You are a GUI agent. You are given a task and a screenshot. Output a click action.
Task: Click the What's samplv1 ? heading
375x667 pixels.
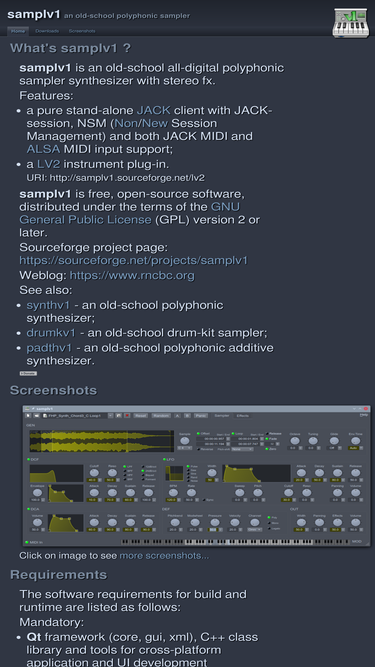71,48
